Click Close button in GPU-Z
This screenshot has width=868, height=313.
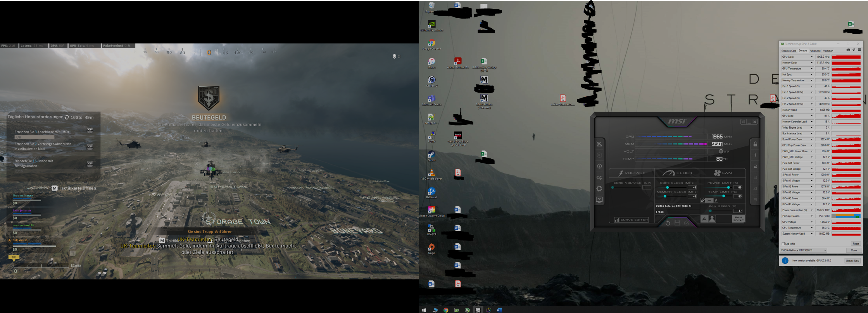pyautogui.click(x=853, y=250)
